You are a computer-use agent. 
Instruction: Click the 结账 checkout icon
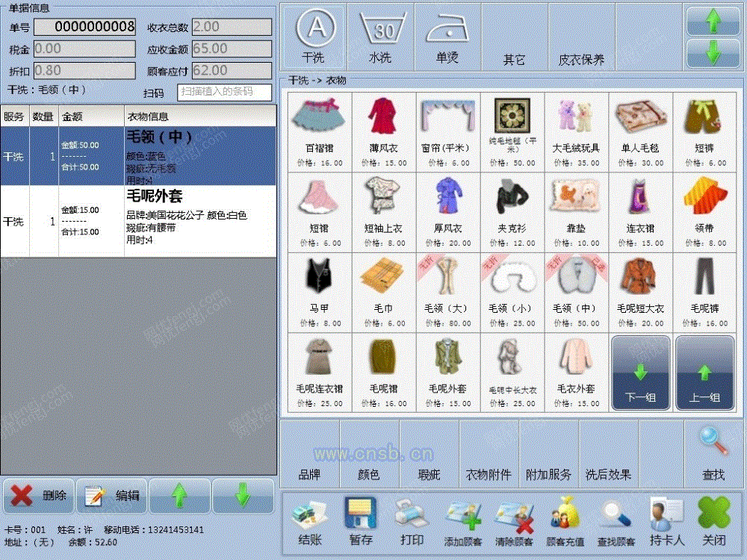pos(310,523)
